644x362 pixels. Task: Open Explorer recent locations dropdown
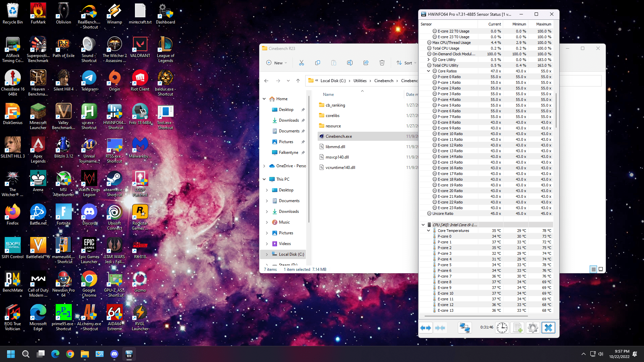tap(288, 81)
